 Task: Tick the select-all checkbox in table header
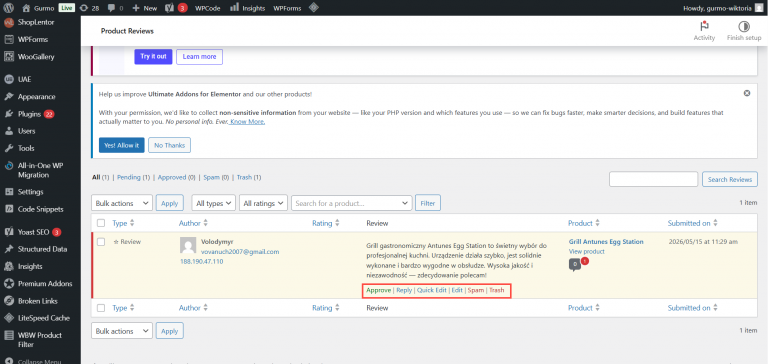tap(101, 223)
